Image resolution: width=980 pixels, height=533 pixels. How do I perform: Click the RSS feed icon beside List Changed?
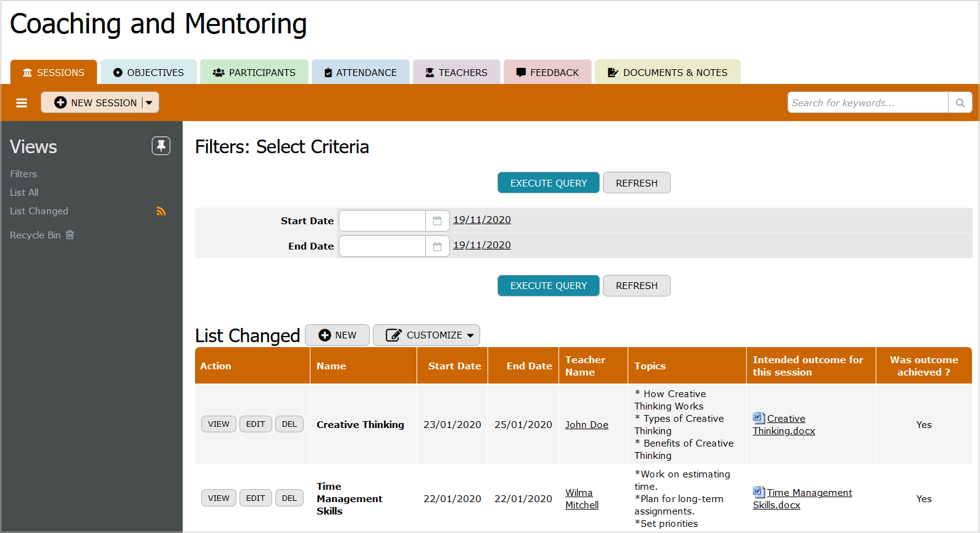161,211
